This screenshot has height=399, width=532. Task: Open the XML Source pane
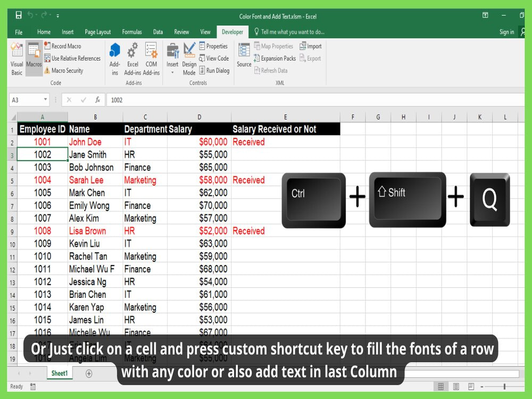(243, 57)
